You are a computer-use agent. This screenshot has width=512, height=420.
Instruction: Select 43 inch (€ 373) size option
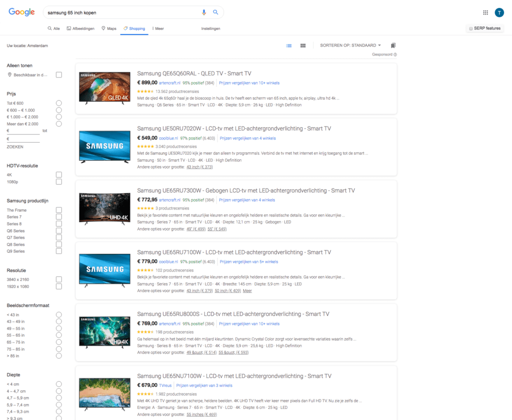(x=199, y=167)
